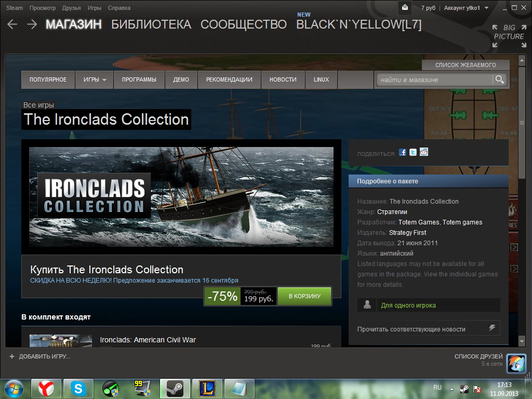Open the Totem Games developer link

coord(419,222)
